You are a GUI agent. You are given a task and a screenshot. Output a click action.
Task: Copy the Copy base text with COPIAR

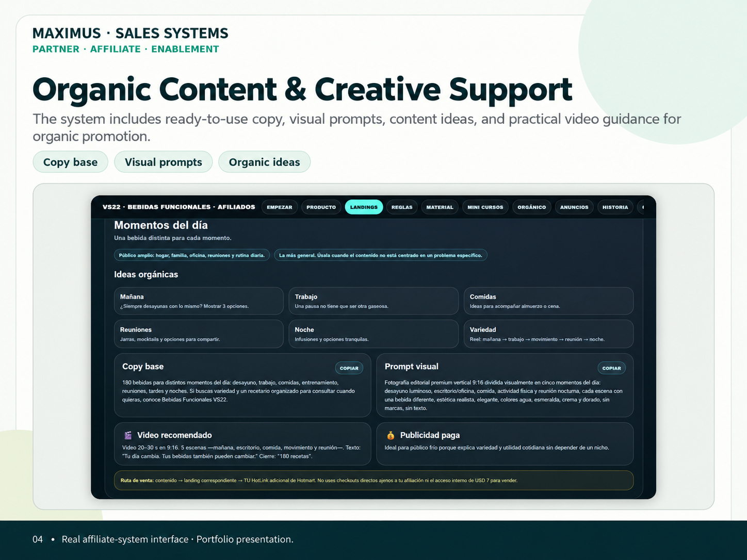pos(349,368)
